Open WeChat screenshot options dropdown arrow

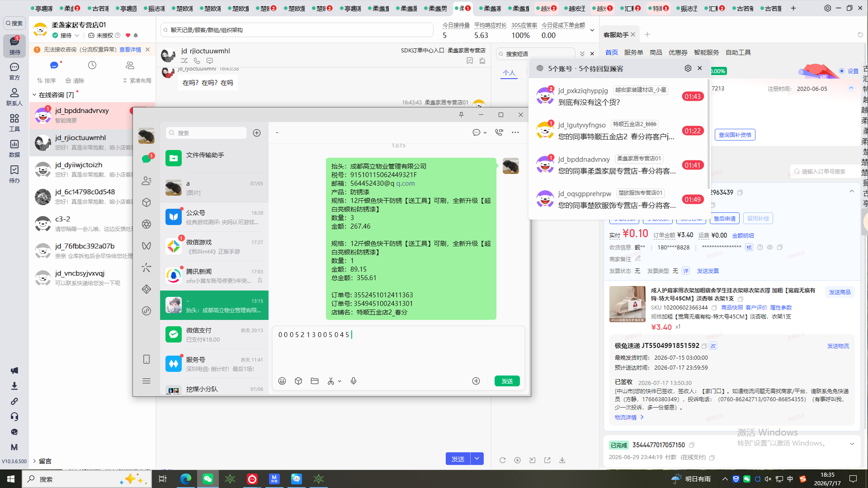(340, 381)
